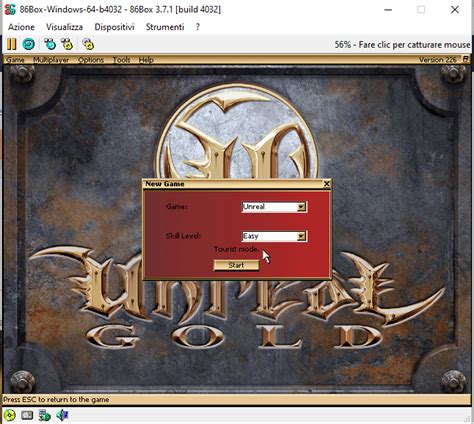Screen dimensions: 474x424
Task: Click '56% - Fare clic per catturare mouse' text
Action: [x=402, y=45]
